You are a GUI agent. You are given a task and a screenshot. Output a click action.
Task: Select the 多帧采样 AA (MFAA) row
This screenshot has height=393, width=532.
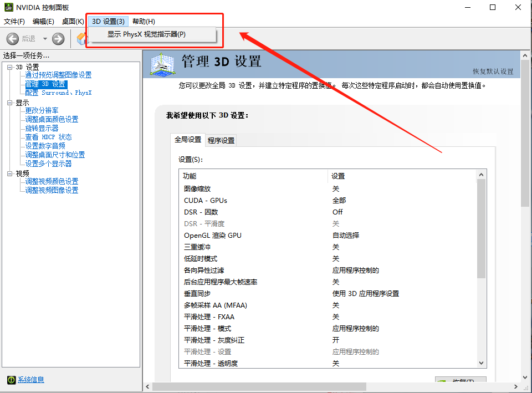pyautogui.click(x=328, y=305)
